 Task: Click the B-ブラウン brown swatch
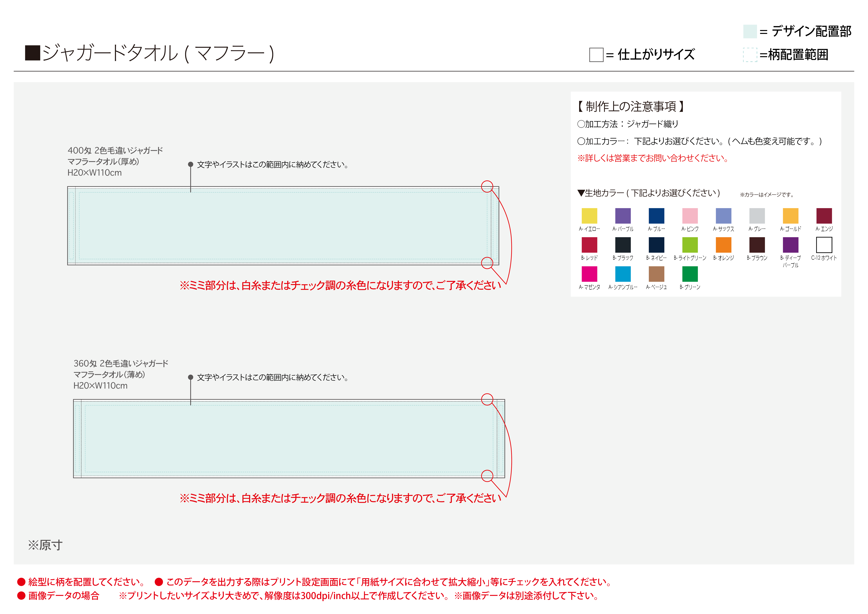[757, 245]
